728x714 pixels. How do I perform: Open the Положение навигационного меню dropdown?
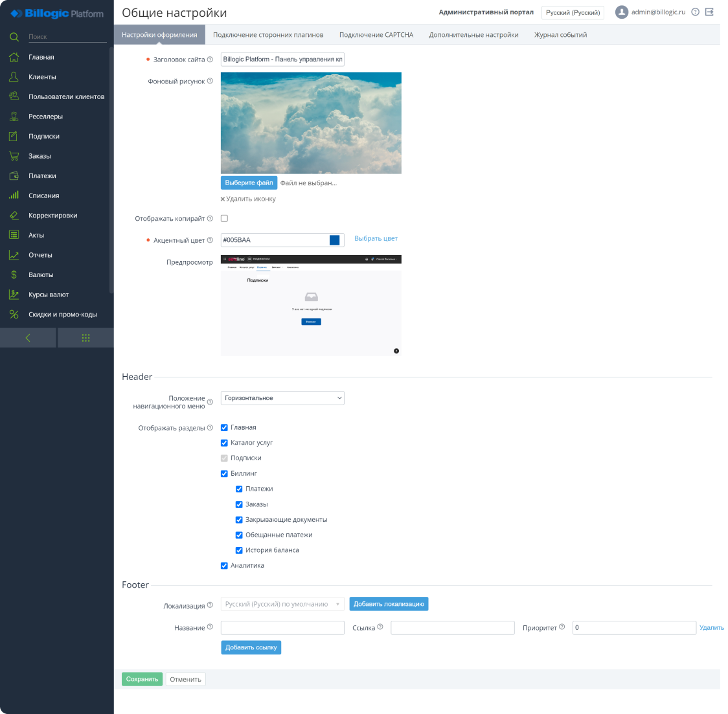point(282,397)
